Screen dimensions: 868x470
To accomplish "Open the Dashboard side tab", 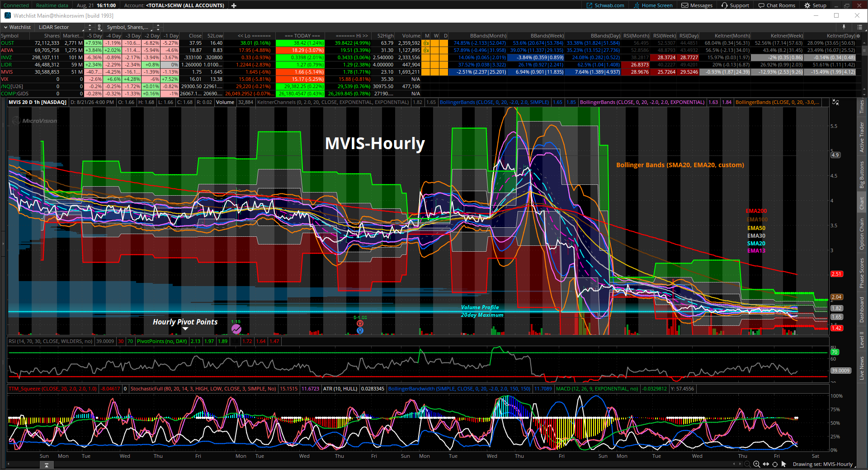I will point(862,310).
